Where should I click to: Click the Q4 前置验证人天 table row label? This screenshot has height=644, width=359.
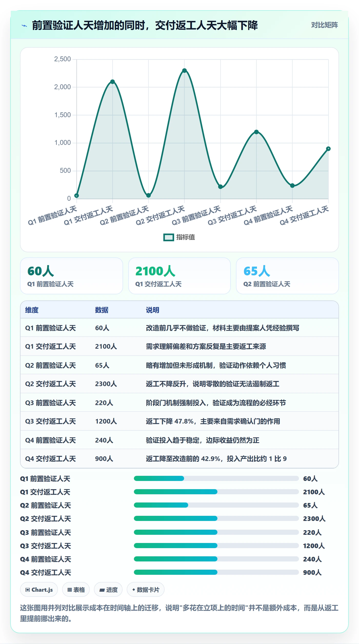(51, 440)
